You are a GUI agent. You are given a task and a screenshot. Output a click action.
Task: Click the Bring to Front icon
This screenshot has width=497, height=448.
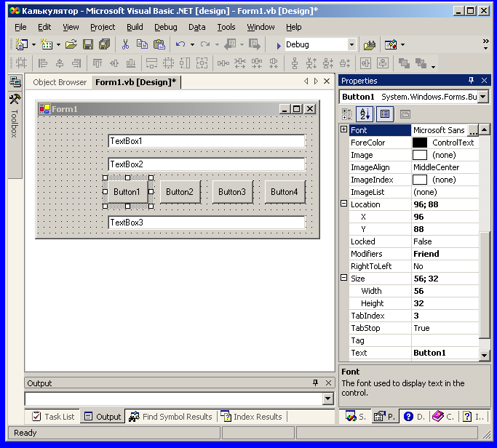404,63
